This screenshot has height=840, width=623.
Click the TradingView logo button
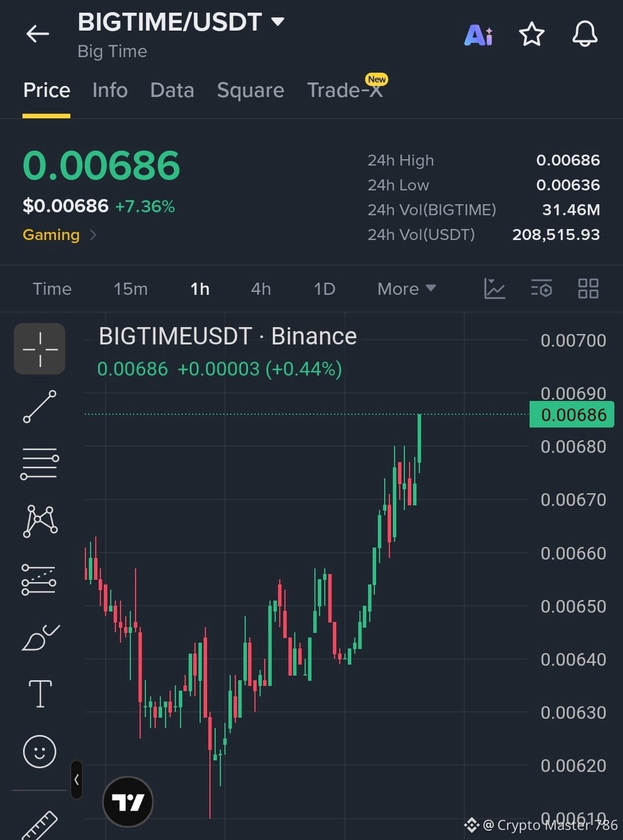127,802
